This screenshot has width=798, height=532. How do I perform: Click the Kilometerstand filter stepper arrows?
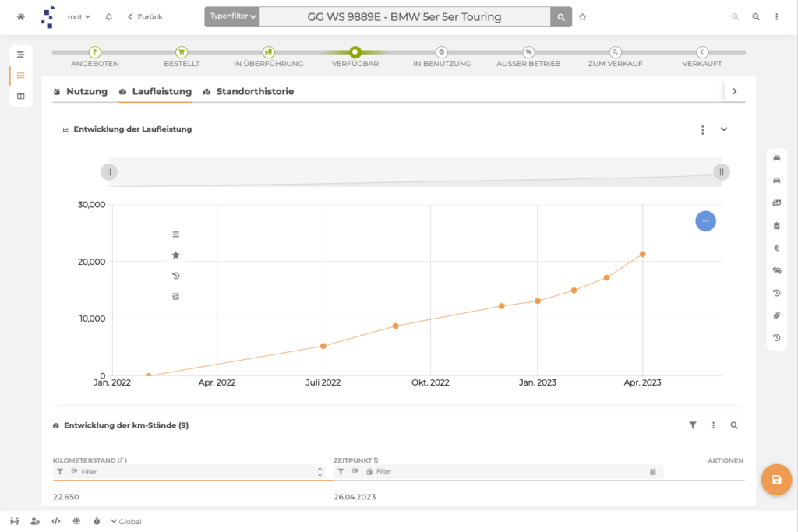pyautogui.click(x=320, y=472)
